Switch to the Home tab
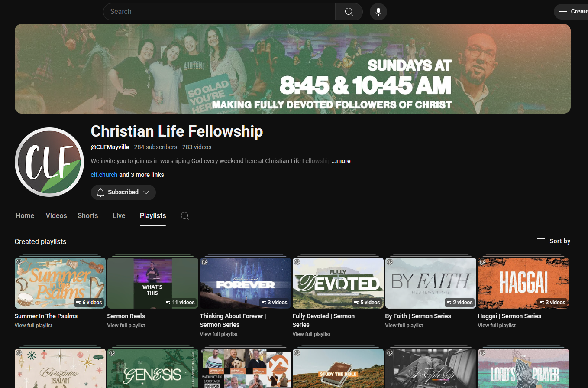Image resolution: width=588 pixels, height=388 pixels. pyautogui.click(x=25, y=215)
